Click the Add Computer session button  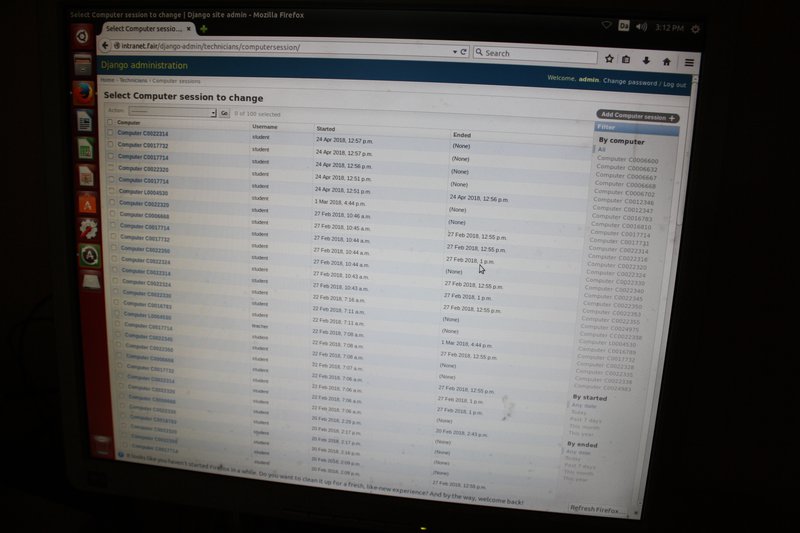[637, 117]
